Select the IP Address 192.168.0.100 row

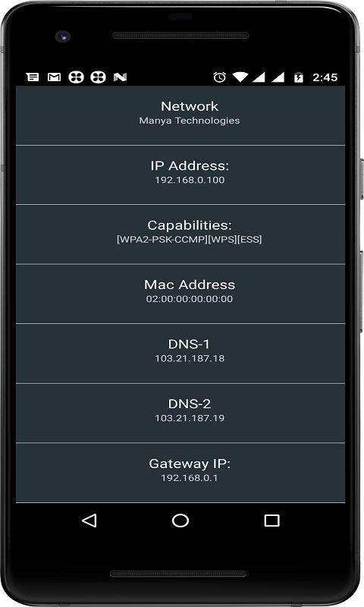point(180,175)
